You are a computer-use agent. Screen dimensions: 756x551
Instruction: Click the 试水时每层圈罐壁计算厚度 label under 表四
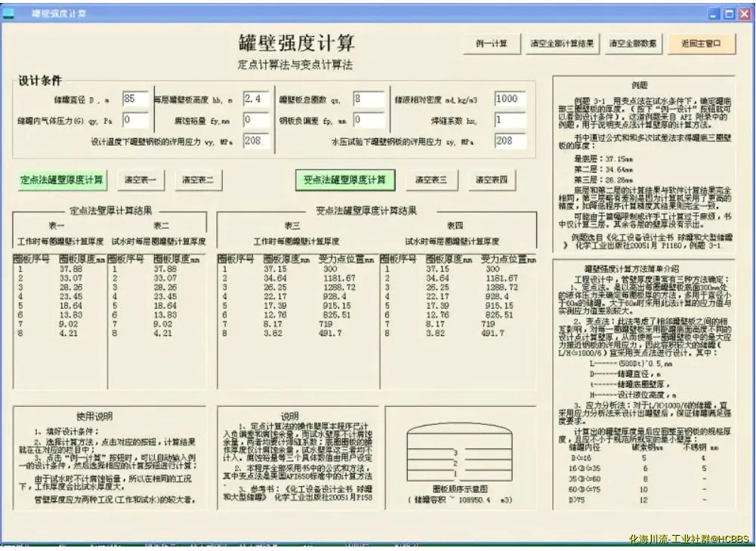pos(452,241)
